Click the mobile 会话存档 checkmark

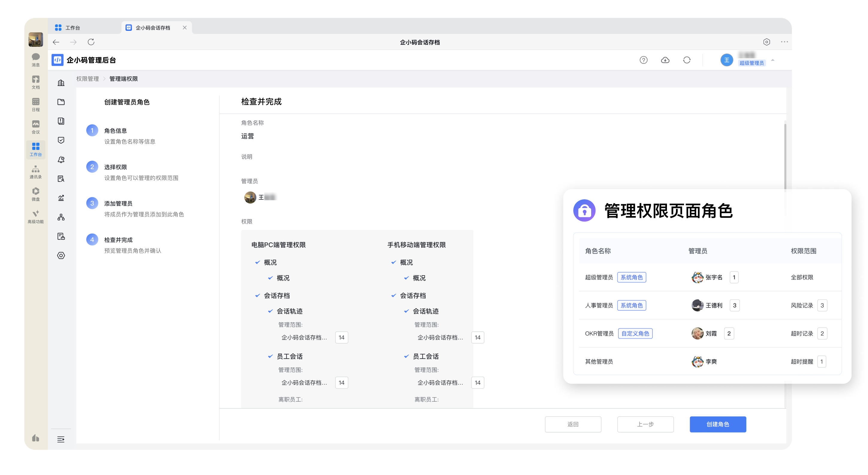pyautogui.click(x=394, y=296)
